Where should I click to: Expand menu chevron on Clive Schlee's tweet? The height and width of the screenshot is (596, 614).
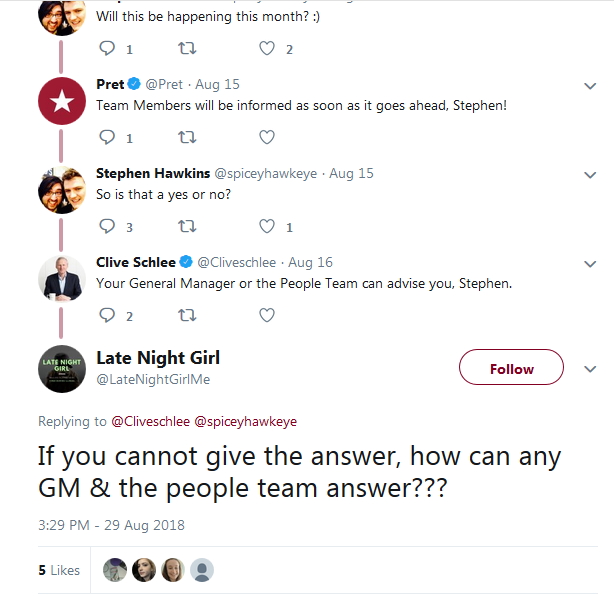589,263
